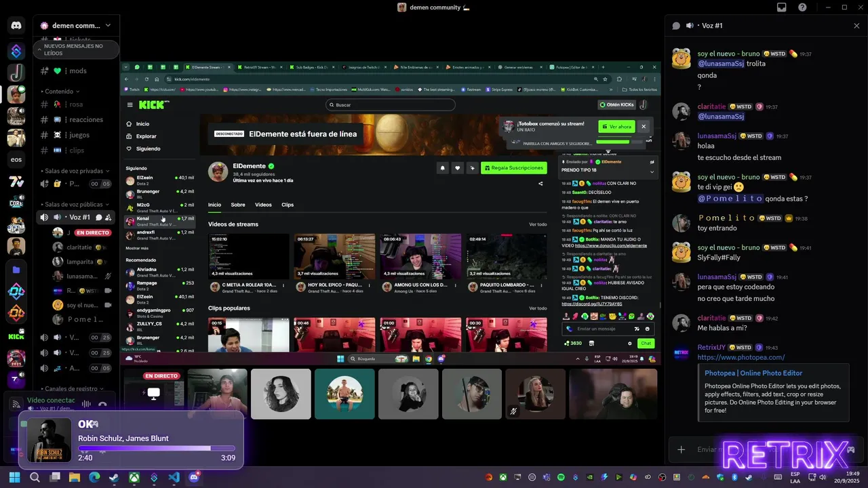Click Regala Suscripciones button on Kick
Viewport: 868px width, 488px height.
point(513,168)
